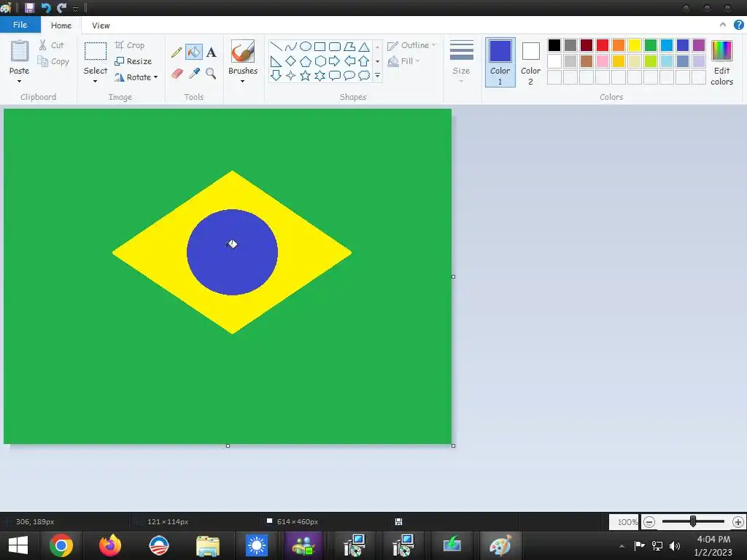
Task: Collapse the ribbon with up chevron
Action: [x=723, y=25]
